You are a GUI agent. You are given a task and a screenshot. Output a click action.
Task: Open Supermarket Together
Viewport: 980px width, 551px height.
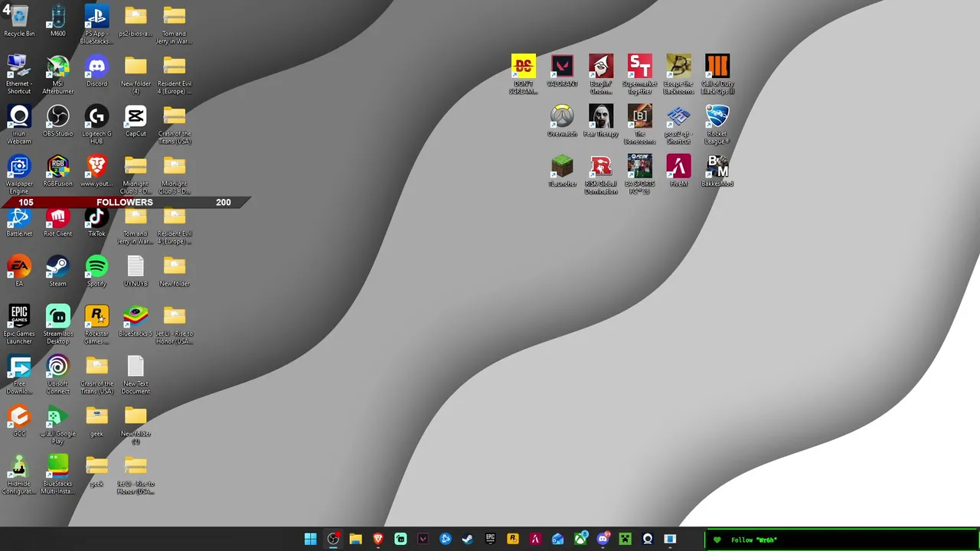click(x=640, y=75)
